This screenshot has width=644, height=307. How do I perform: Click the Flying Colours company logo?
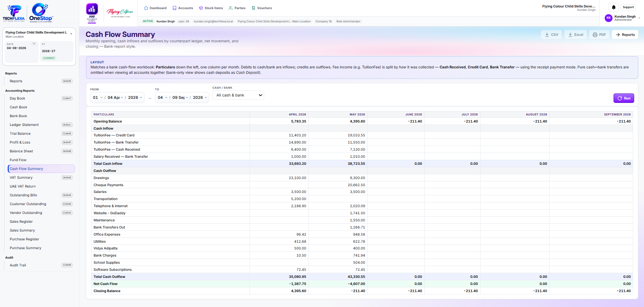click(x=120, y=13)
